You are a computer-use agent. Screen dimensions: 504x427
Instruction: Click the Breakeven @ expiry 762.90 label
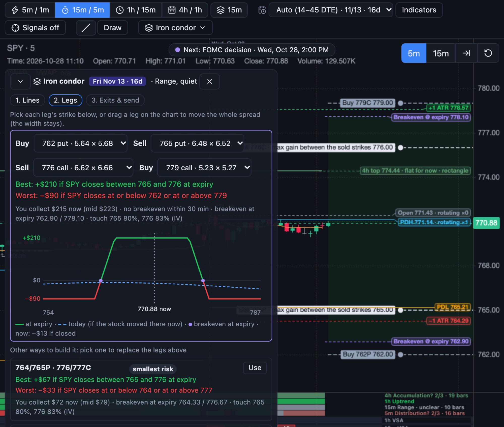point(431,342)
